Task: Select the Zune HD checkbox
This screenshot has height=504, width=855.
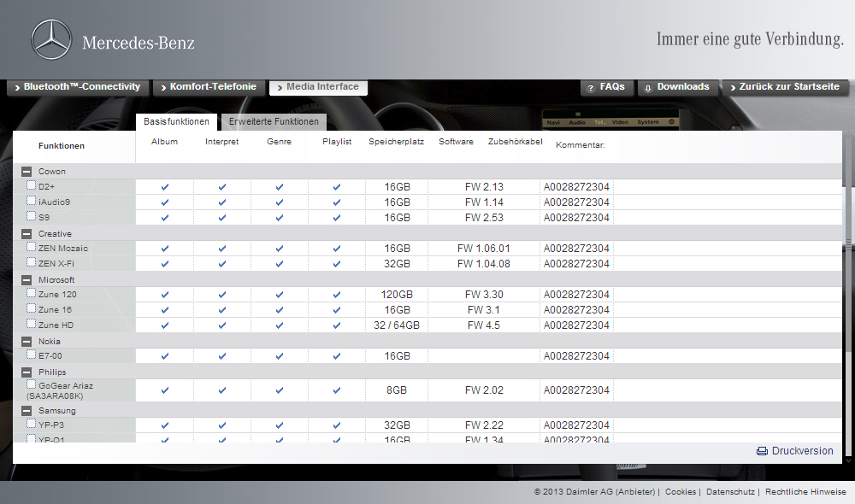Action: point(32,324)
